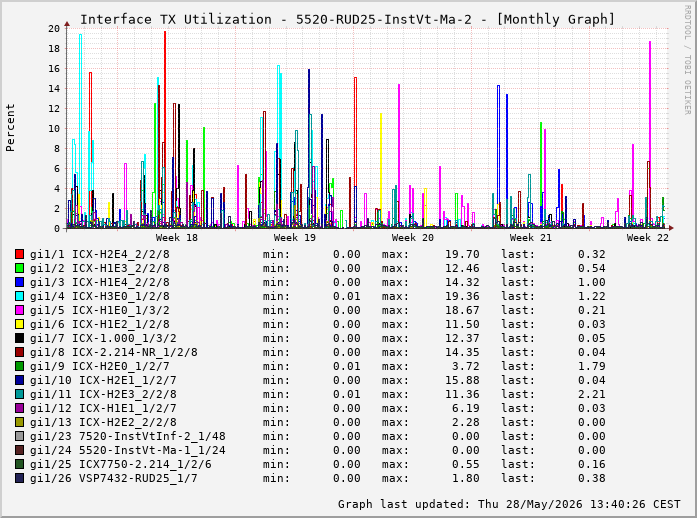Click the dark green gi1/9 legend swatch
The height and width of the screenshot is (518, 697).
pyautogui.click(x=19, y=366)
